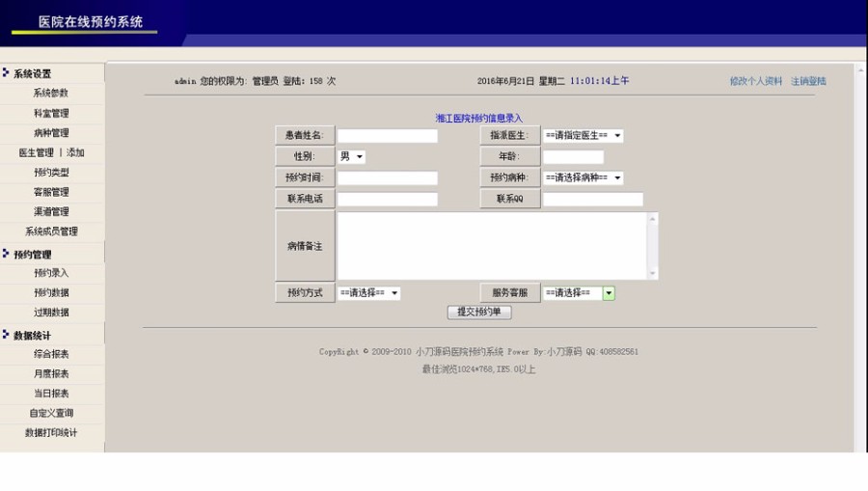The height and width of the screenshot is (491, 868).
Task: Open the 预约方式 dropdown
Action: [x=368, y=293]
